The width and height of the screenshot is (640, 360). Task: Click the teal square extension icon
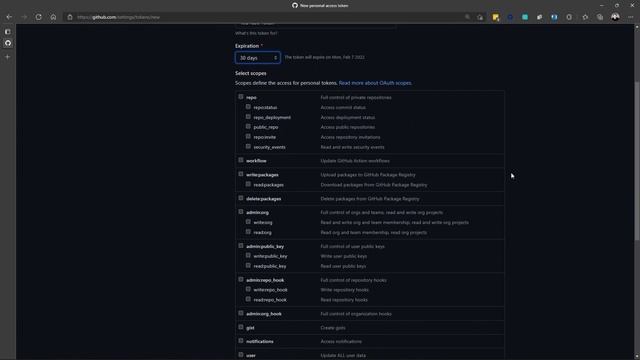(525, 17)
